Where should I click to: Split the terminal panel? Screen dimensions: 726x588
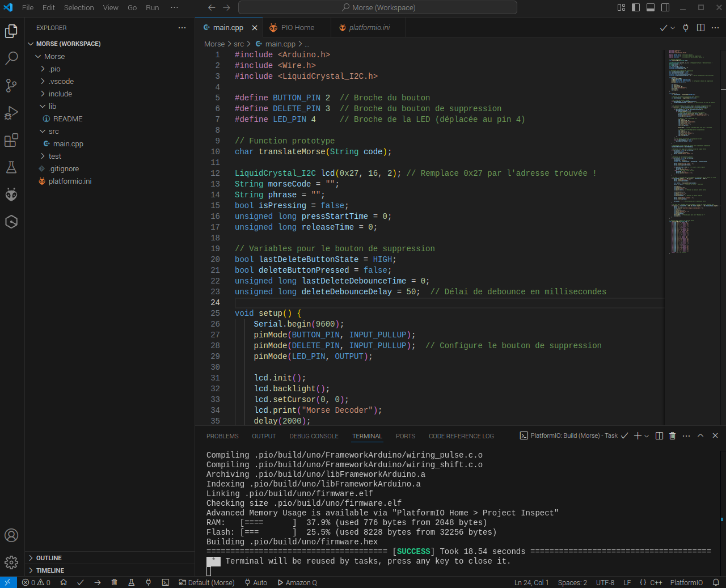[659, 435]
